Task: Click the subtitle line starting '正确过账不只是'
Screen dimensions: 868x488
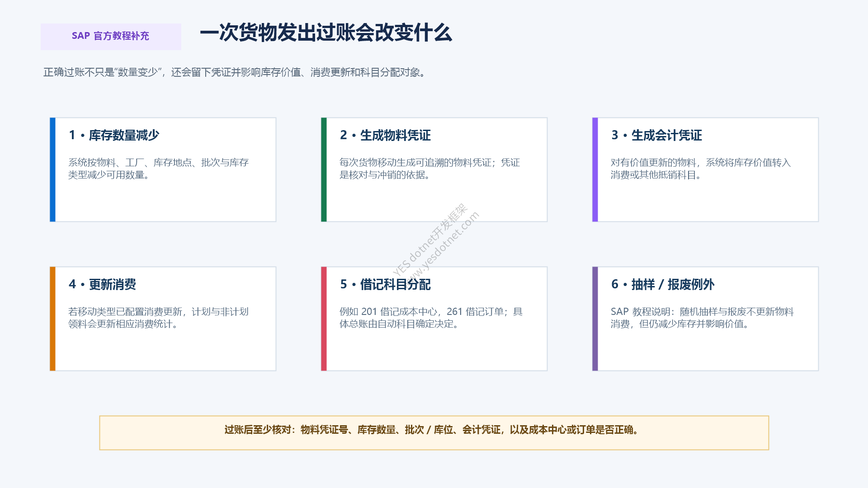Action: point(235,72)
